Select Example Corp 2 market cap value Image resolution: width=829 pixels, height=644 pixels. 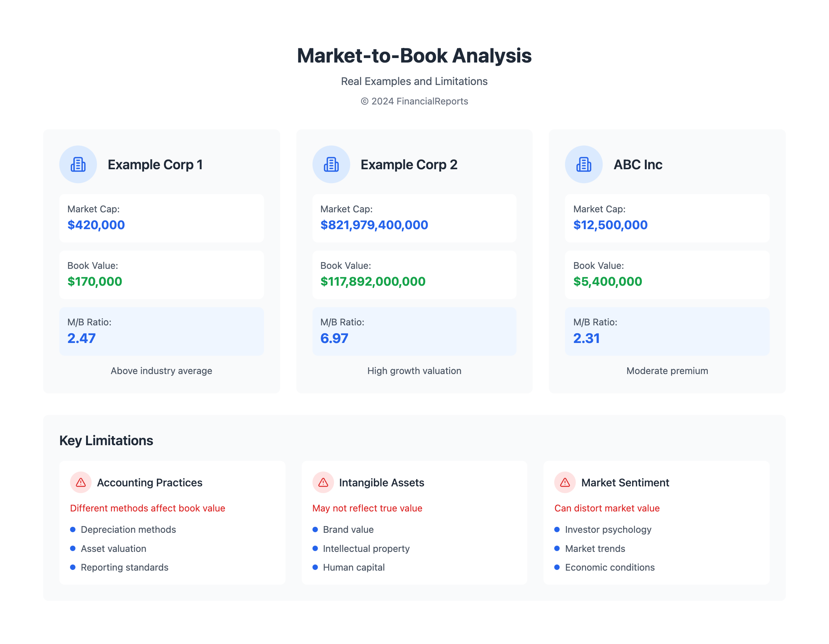click(374, 225)
